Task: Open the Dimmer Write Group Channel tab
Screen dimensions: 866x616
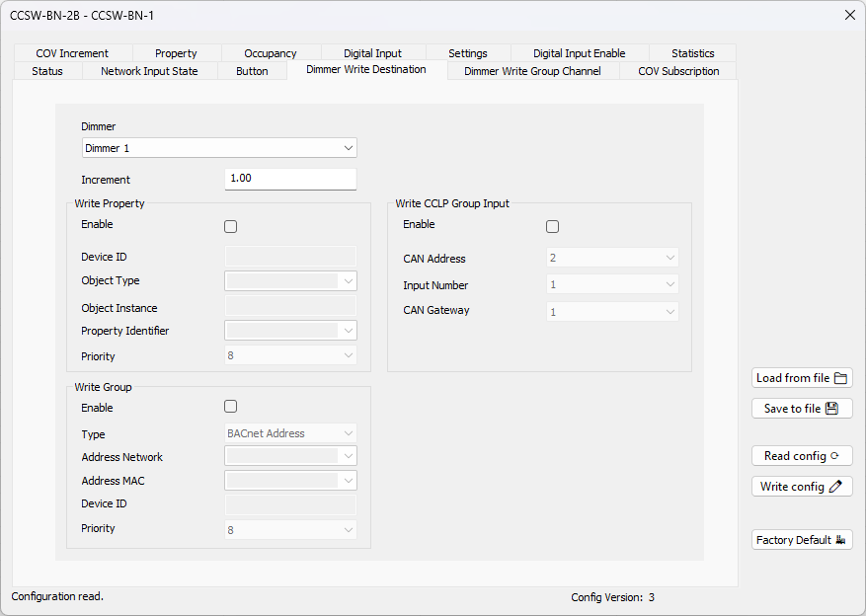Action: tap(532, 71)
